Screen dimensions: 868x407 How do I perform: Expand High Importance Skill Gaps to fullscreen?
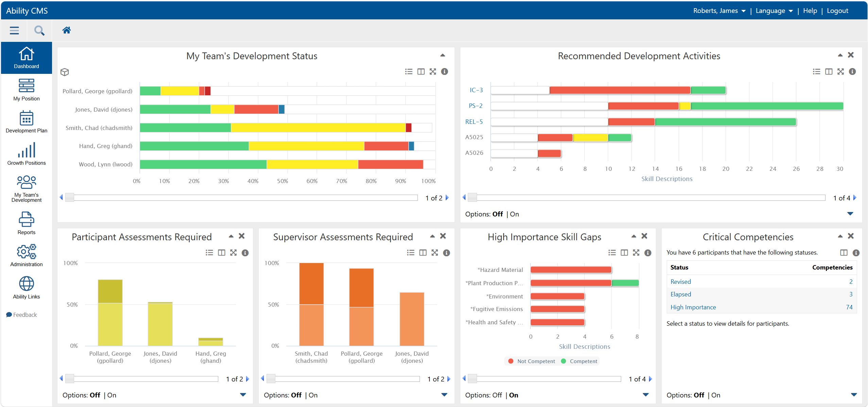(x=636, y=253)
